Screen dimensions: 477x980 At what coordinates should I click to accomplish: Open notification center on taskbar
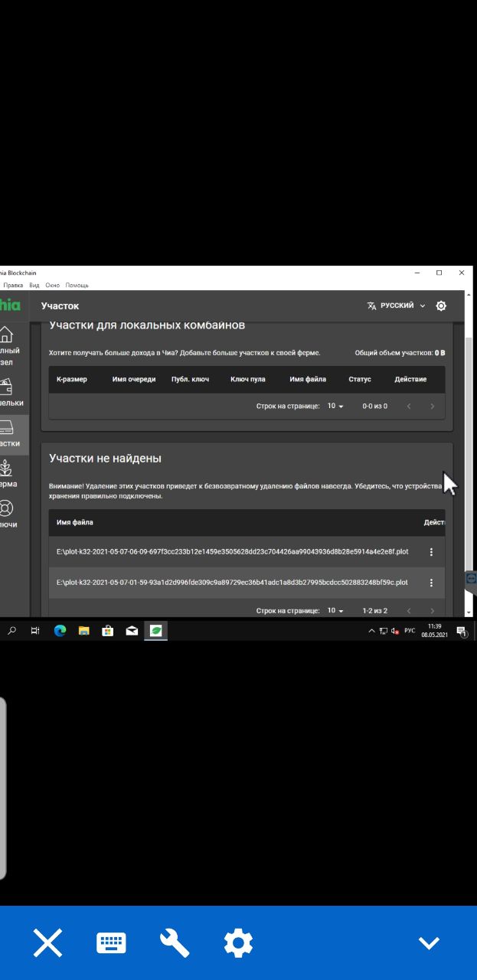462,632
